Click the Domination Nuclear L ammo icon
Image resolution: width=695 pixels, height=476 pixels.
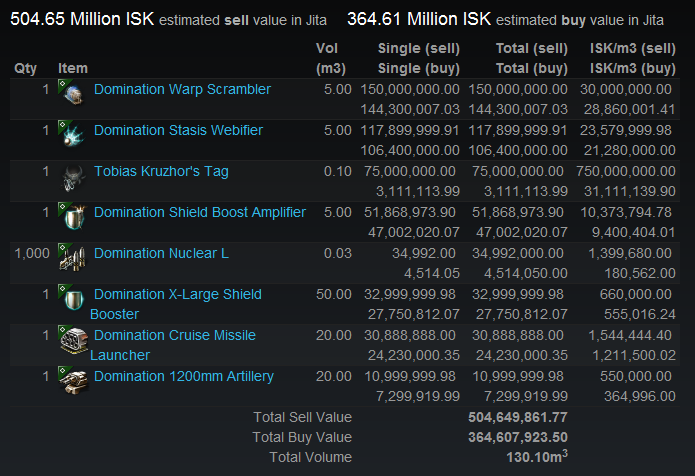tap(73, 258)
